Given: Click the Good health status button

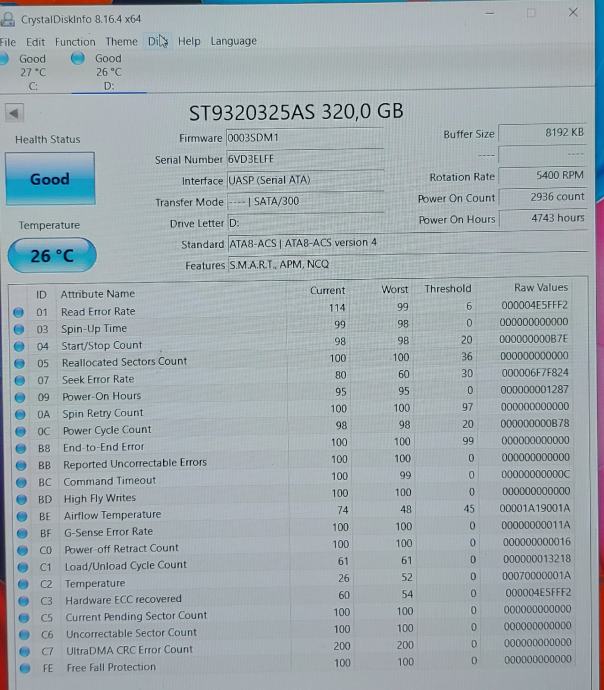Looking at the screenshot, I should [x=50, y=179].
